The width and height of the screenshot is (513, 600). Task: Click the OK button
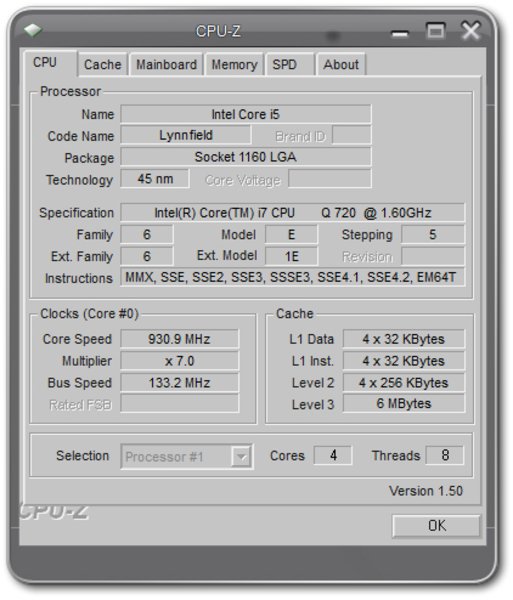coord(436,526)
